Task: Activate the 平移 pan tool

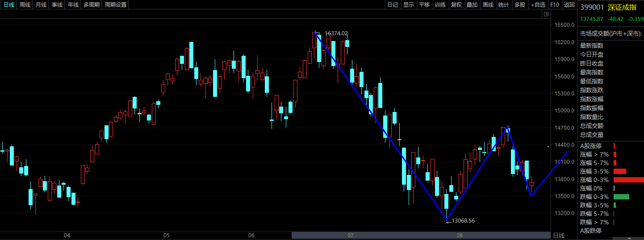Action: (424, 4)
